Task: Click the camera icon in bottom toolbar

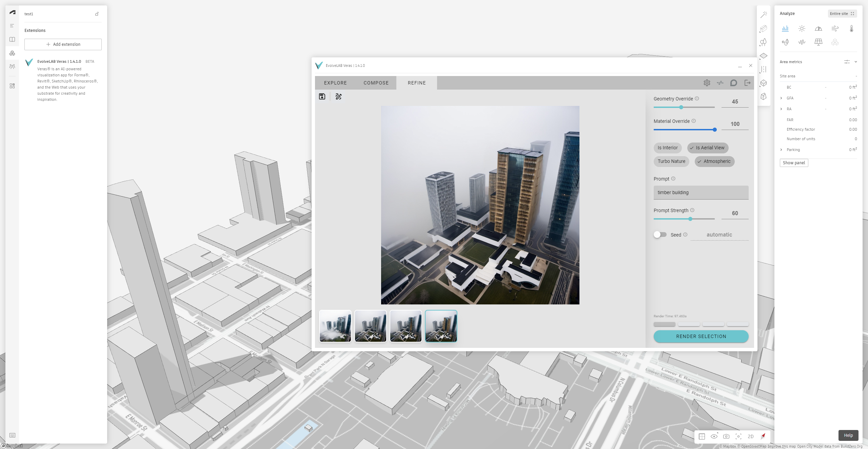Action: click(x=726, y=436)
